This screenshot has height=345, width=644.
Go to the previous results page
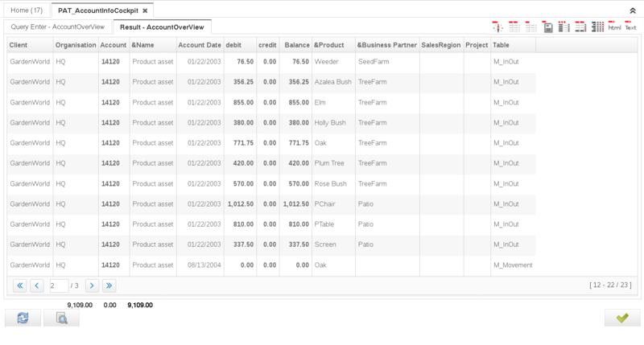(x=37, y=285)
